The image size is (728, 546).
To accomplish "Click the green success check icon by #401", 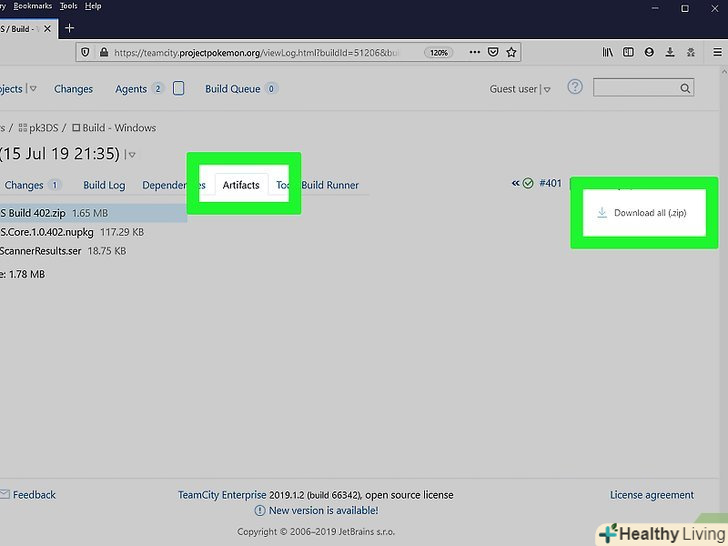I will (x=528, y=183).
